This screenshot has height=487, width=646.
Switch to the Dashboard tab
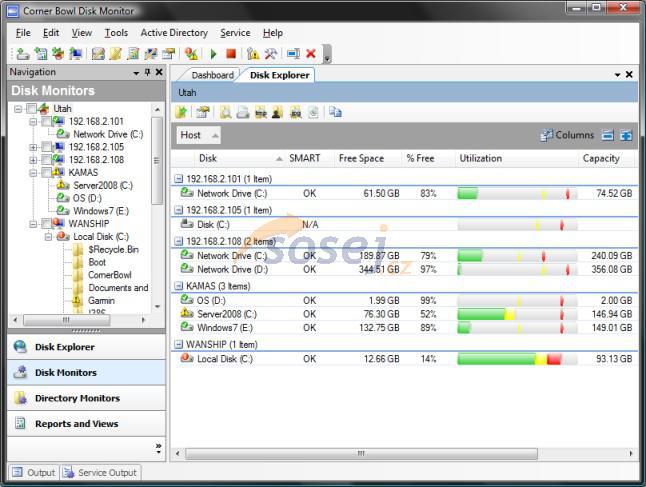click(x=213, y=75)
